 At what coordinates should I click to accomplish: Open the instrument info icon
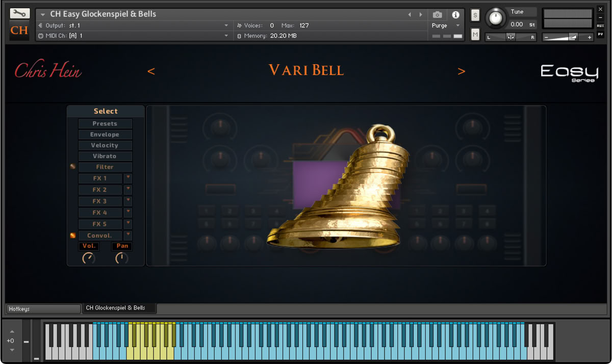[x=455, y=15]
